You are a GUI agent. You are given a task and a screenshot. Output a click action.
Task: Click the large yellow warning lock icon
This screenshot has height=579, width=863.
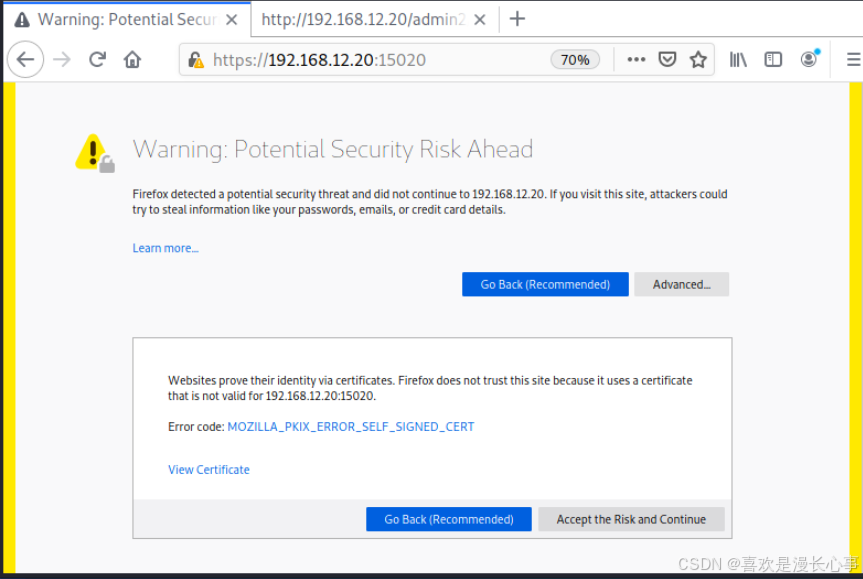tap(95, 153)
